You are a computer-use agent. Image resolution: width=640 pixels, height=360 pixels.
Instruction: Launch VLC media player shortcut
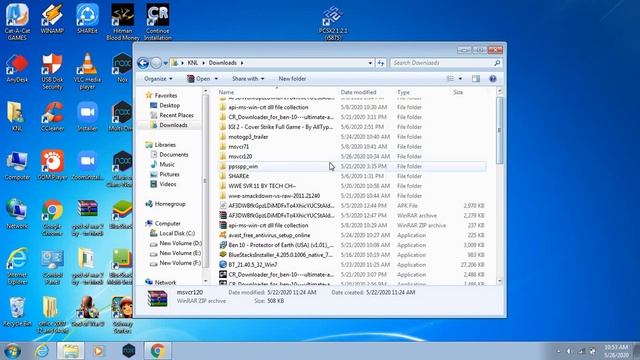click(x=87, y=71)
